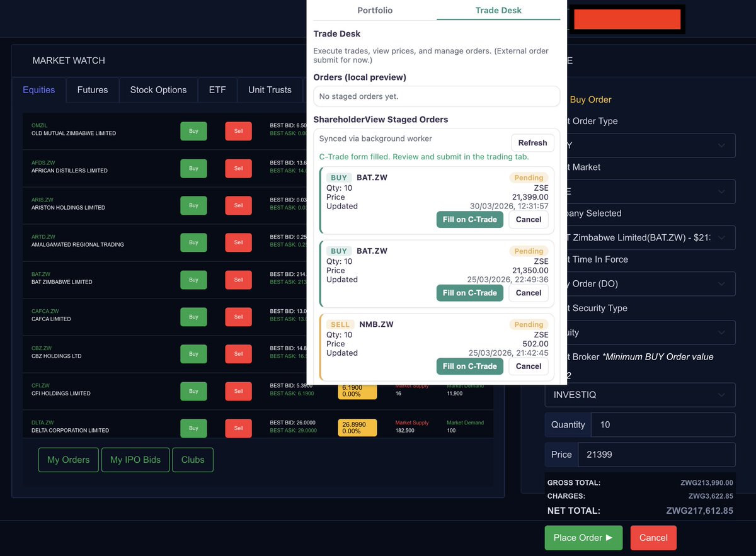Select the CBZ.ZW ticker symbol

tap(42, 349)
